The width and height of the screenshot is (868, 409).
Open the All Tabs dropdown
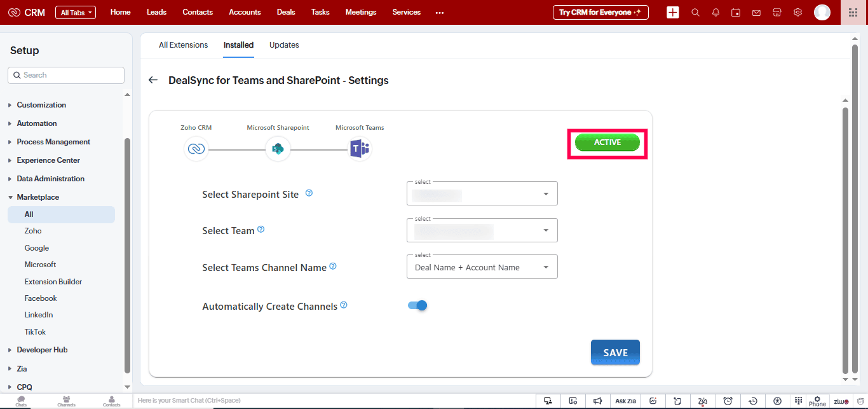(76, 12)
